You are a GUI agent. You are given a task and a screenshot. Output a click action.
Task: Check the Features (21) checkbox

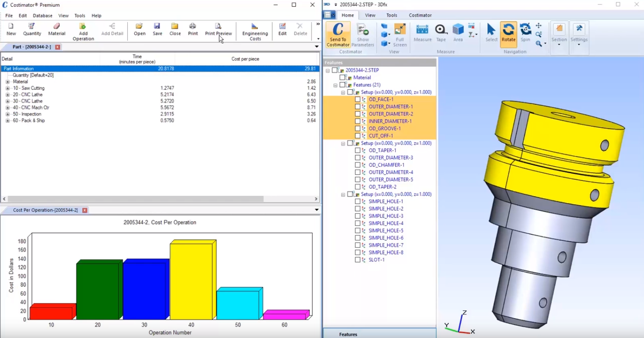[x=342, y=85]
